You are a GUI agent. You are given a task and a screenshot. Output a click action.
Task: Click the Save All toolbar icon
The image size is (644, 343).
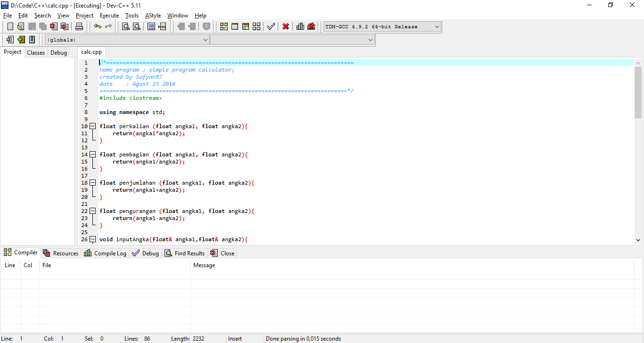(42, 26)
